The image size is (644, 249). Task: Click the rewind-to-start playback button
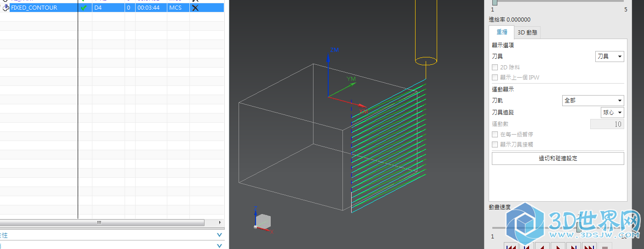511,246
